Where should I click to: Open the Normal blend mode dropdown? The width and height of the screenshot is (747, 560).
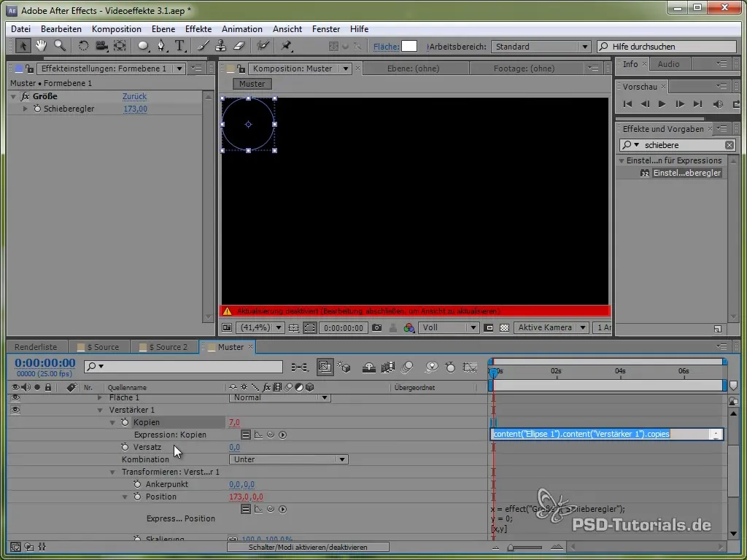279,397
